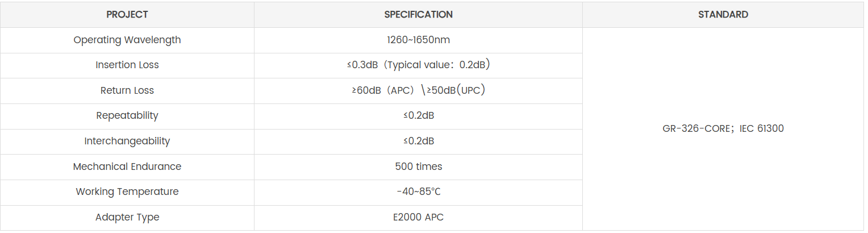Select the Adapter Type label
Screen dimensions: 868x233
(127, 217)
